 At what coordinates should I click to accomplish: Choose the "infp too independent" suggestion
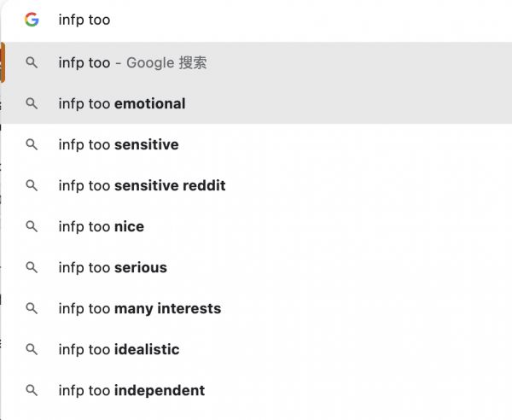pos(131,390)
